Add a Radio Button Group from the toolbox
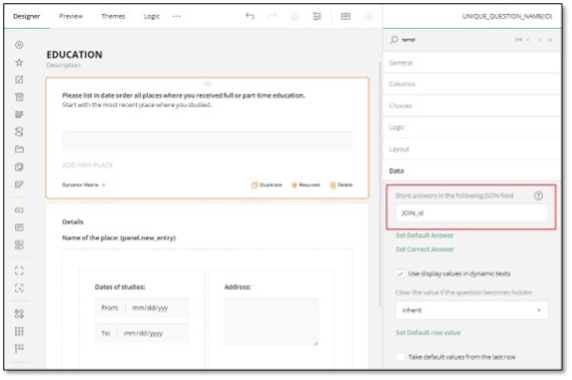Viewport: 572px width, 380px height. (x=19, y=45)
